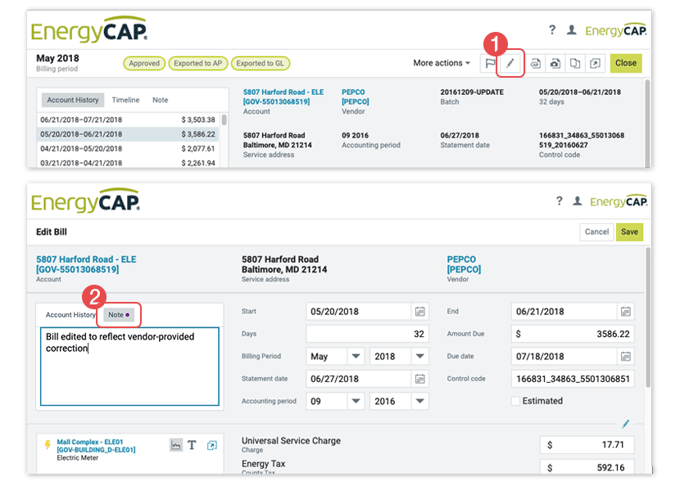680x486 pixels.
Task: Switch to the Timeline tab
Action: [x=125, y=100]
